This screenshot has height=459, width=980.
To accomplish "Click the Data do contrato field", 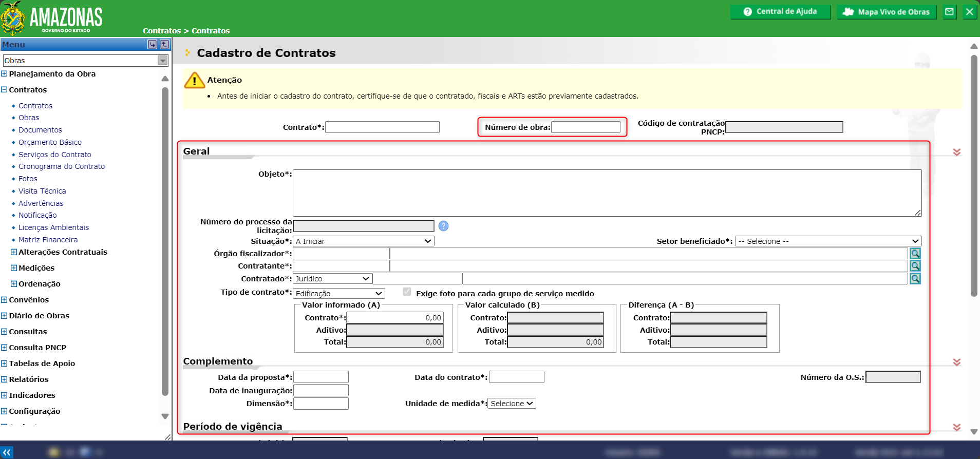I will (517, 377).
